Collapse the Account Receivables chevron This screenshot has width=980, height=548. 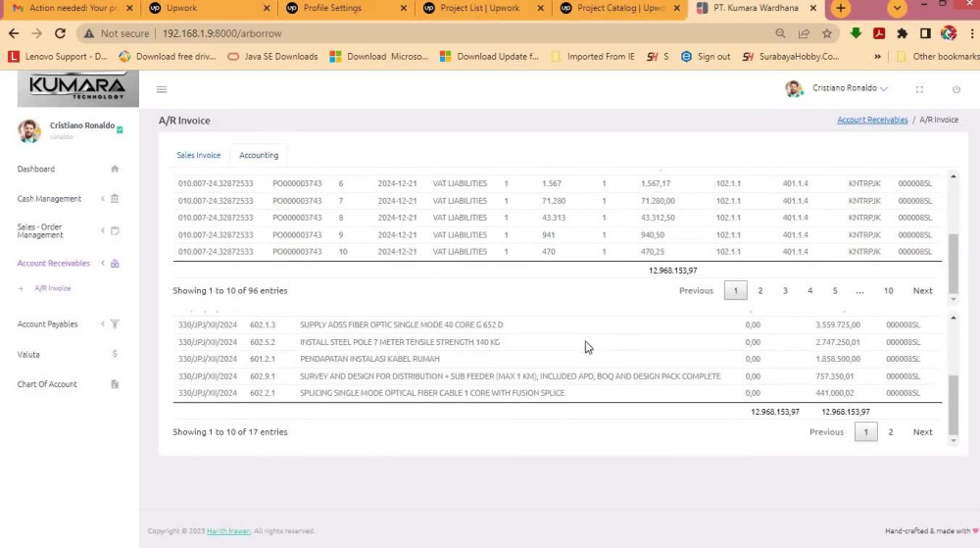(103, 263)
